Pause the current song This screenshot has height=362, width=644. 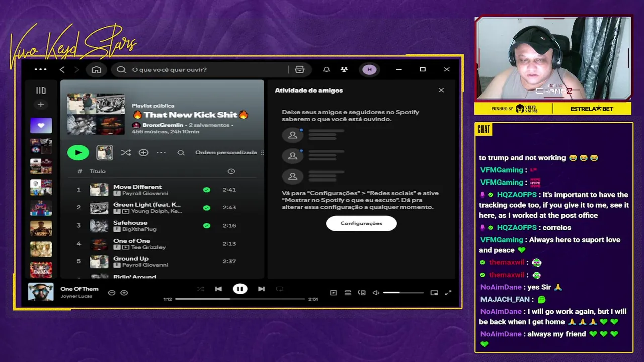point(240,289)
